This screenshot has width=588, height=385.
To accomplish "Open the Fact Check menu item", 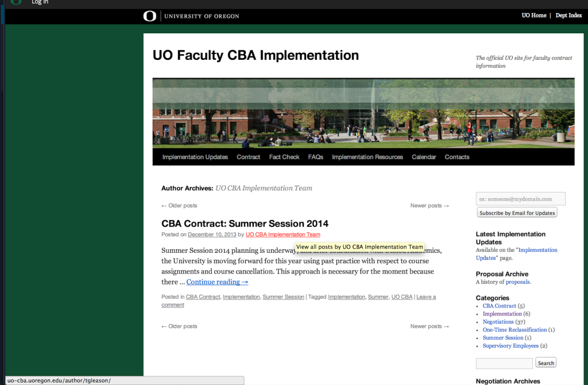I will (x=284, y=157).
